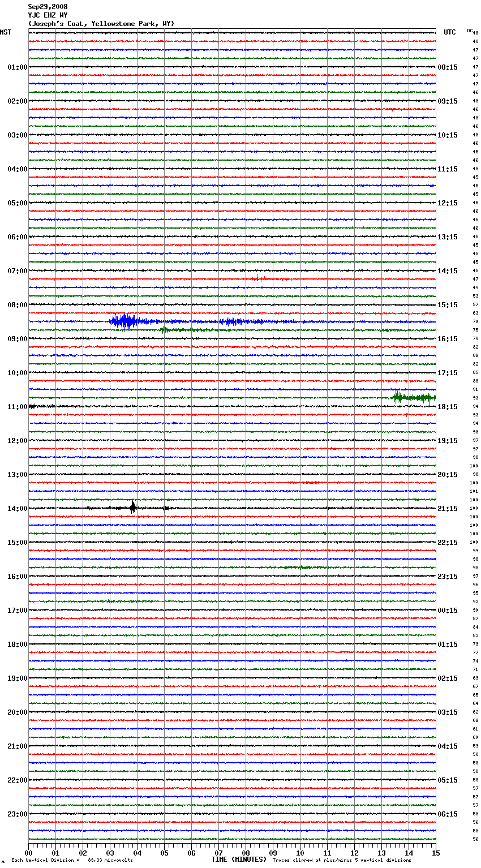Select the 04:00 MST hour label
This screenshot has width=481, height=868.
[x=18, y=169]
